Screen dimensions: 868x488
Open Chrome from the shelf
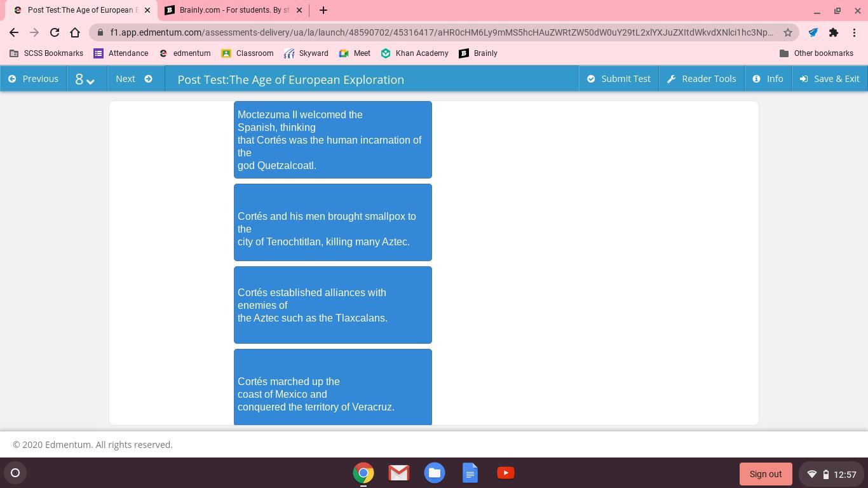pos(363,473)
